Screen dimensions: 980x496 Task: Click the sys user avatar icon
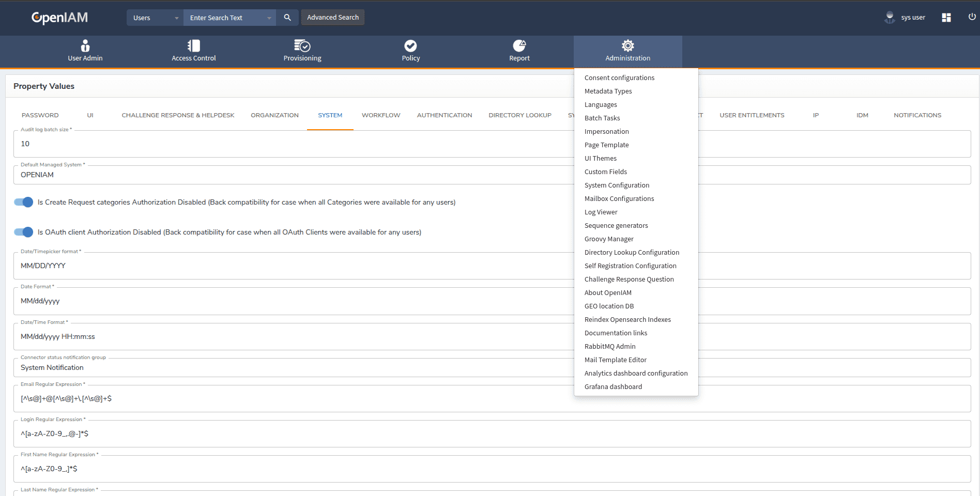click(890, 18)
